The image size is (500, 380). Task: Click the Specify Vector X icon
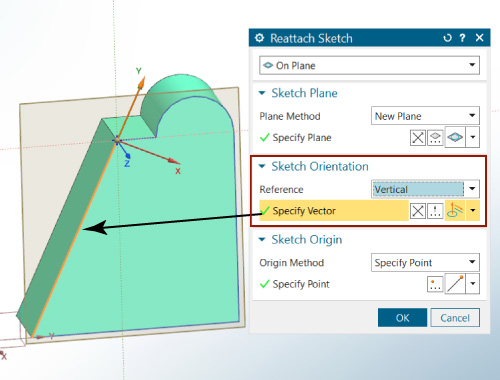click(x=418, y=211)
